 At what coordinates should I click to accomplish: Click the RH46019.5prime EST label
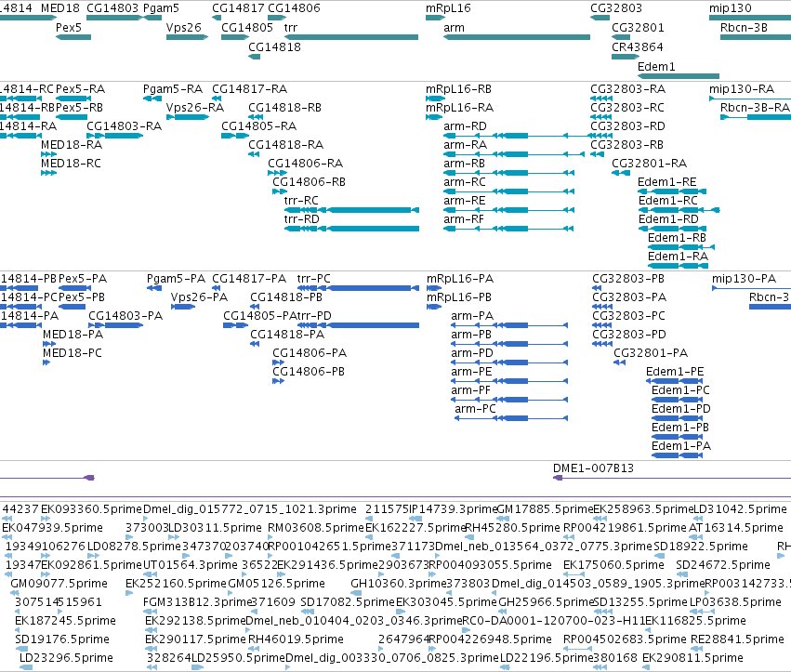coord(296,639)
